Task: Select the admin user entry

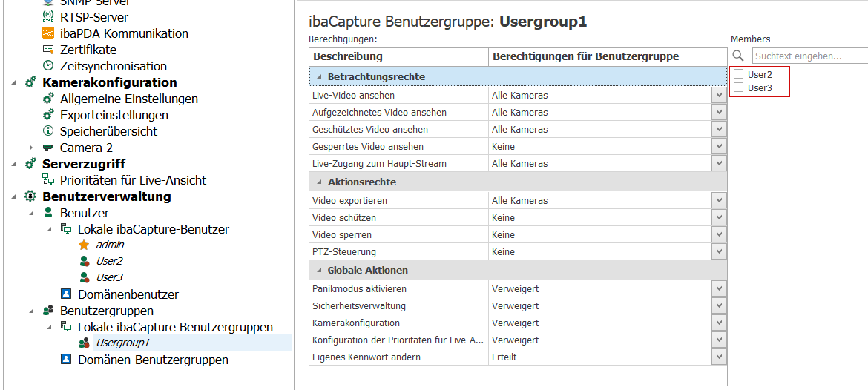Action: (x=110, y=245)
